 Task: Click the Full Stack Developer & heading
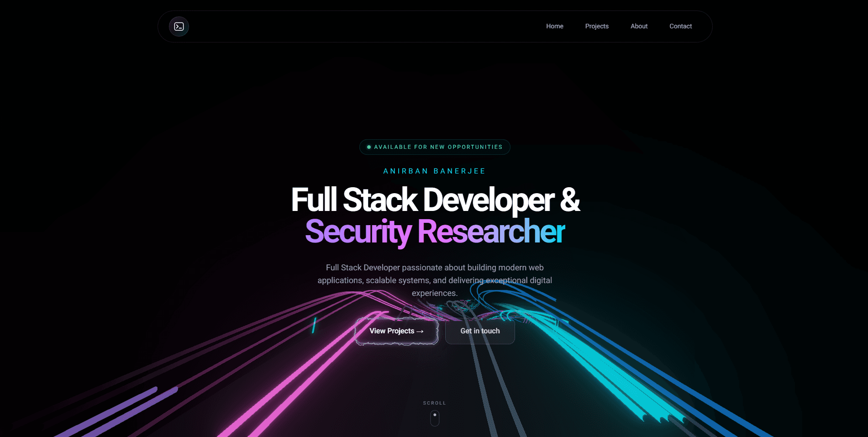click(435, 200)
